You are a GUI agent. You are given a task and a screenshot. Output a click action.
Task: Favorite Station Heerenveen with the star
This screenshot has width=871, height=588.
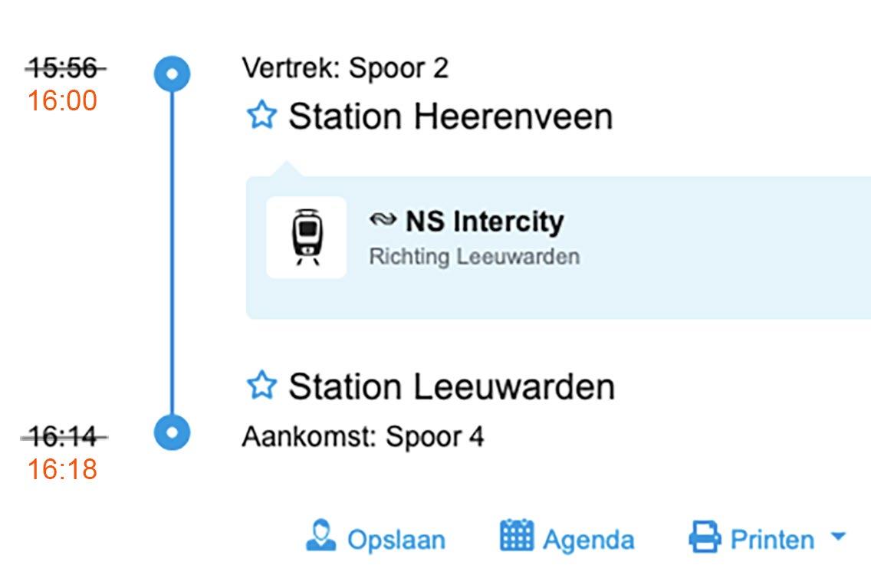click(261, 116)
